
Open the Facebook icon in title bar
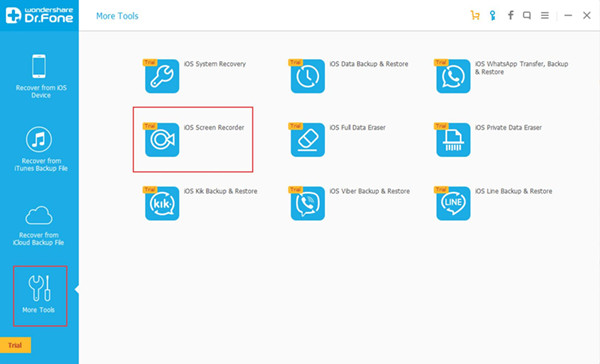click(x=510, y=15)
